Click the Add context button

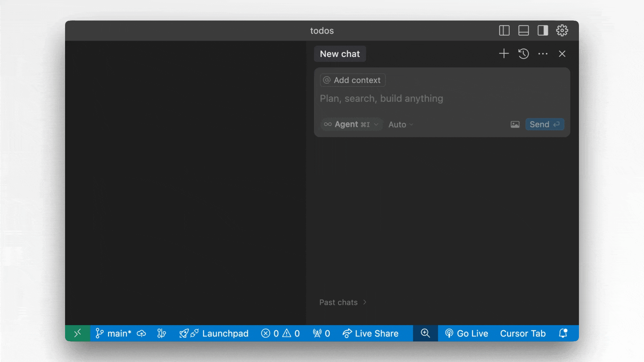pos(353,80)
